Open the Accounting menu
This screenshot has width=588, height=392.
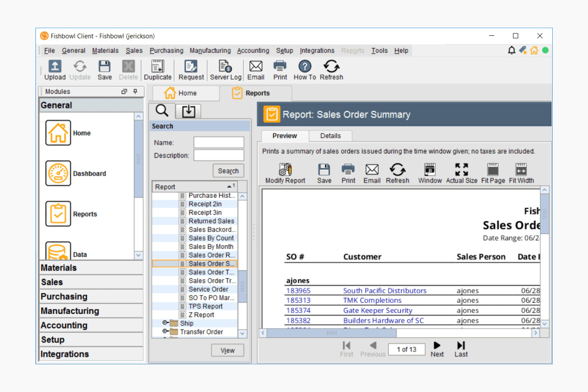point(253,50)
